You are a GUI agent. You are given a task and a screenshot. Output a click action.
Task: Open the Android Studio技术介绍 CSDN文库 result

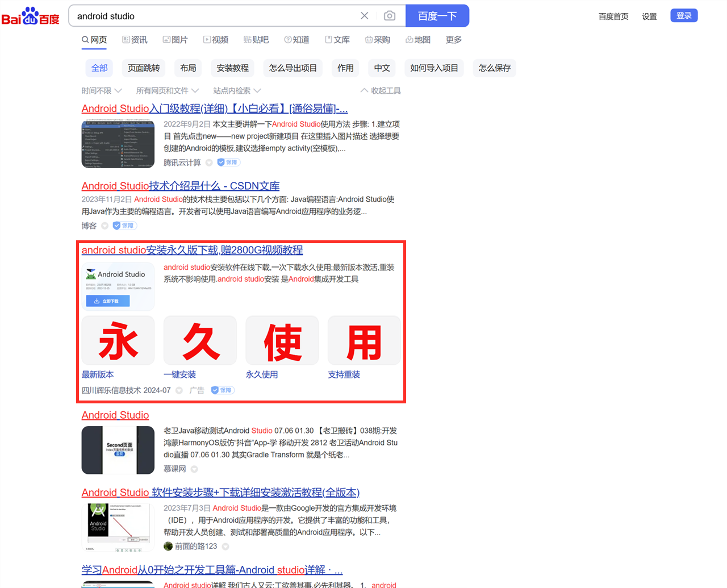point(181,186)
